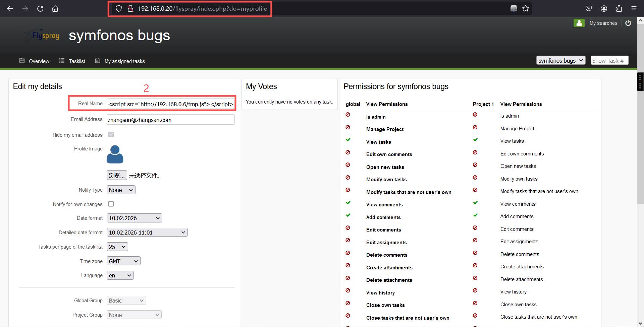644x327 pixels.
Task: Click green check beside Project 1 Add comments
Action: [475, 215]
